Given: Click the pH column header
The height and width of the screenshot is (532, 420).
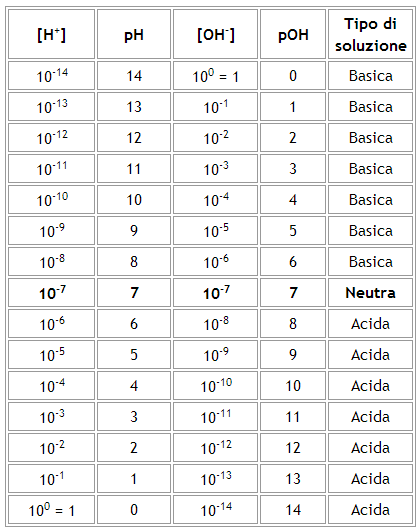Looking at the screenshot, I should 134,34.
